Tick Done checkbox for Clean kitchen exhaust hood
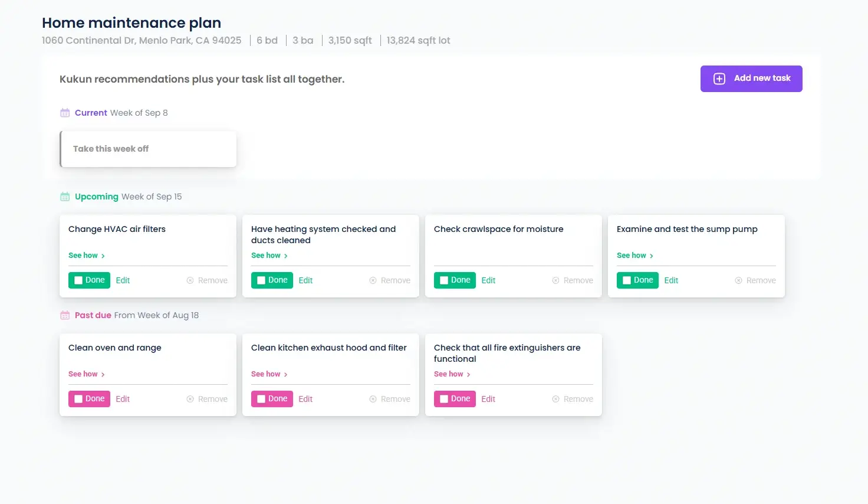Screen dimensions: 868x504 [x=261, y=399]
